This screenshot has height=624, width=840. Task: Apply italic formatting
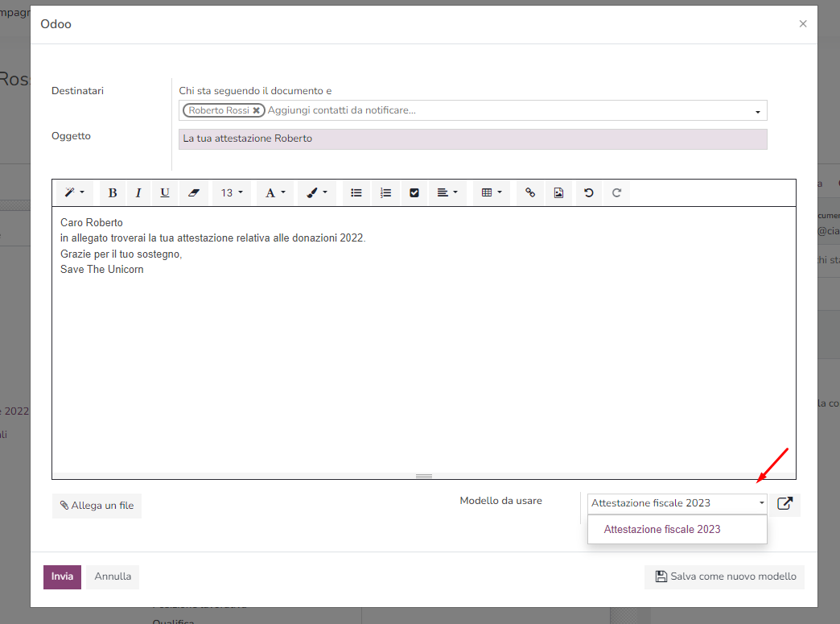coord(138,192)
